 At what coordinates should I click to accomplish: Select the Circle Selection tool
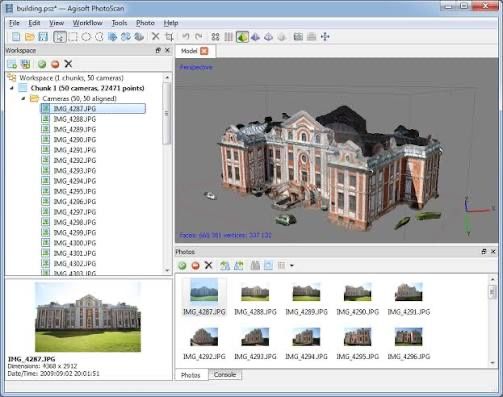click(x=86, y=37)
